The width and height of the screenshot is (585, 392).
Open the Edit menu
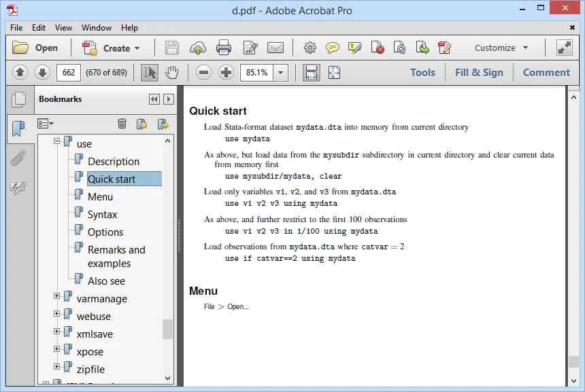[38, 28]
